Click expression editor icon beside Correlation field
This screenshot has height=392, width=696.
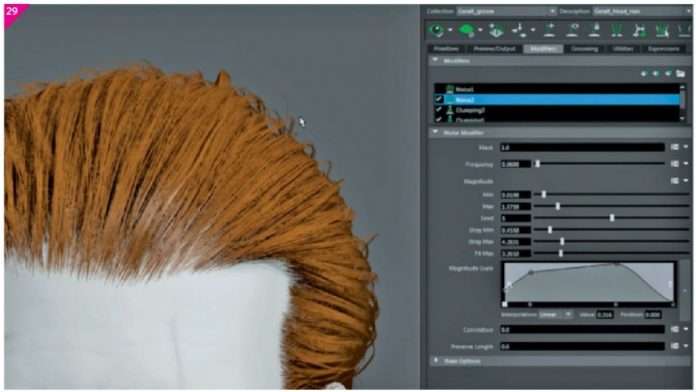675,329
